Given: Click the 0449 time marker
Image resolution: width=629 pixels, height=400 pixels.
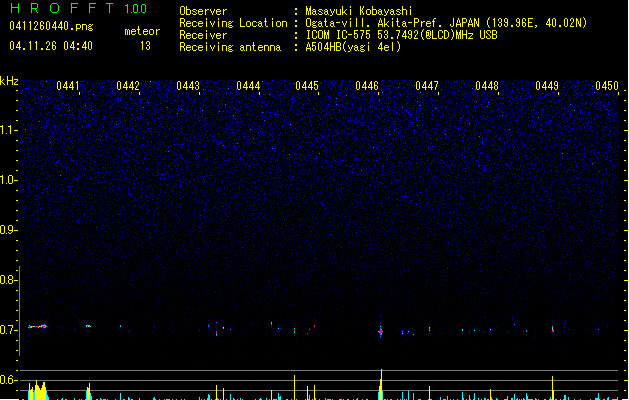Looking at the screenshot, I should 547,86.
